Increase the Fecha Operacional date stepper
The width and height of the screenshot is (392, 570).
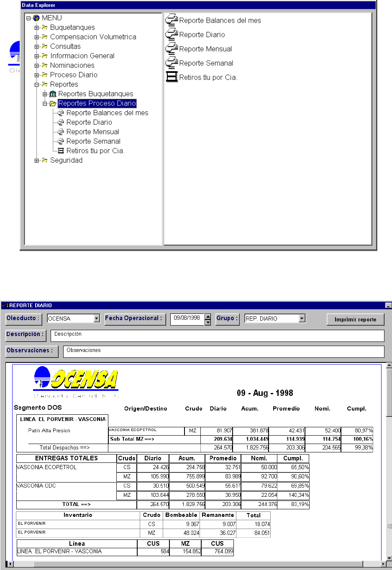[208, 317]
